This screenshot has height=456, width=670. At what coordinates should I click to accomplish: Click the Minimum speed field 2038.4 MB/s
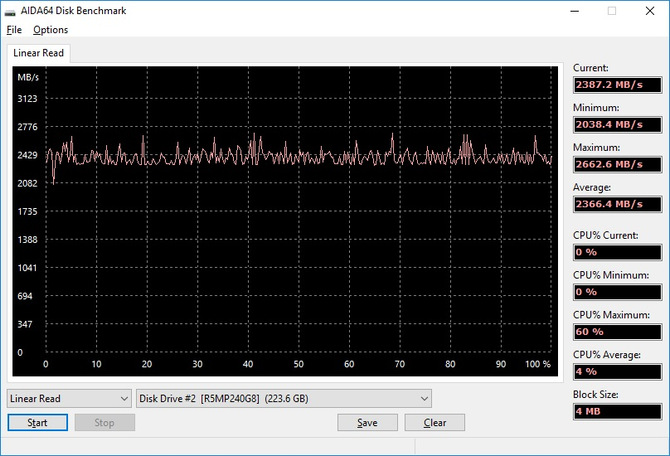[617, 124]
